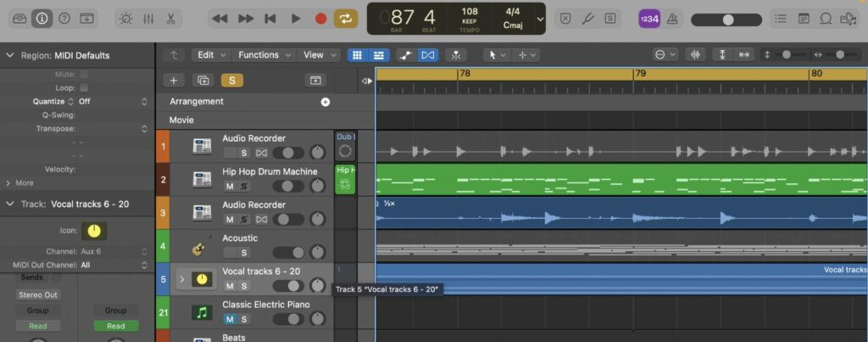Image resolution: width=868 pixels, height=342 pixels.
Task: Check the Loop checkbox in Region inspector
Action: tap(84, 87)
